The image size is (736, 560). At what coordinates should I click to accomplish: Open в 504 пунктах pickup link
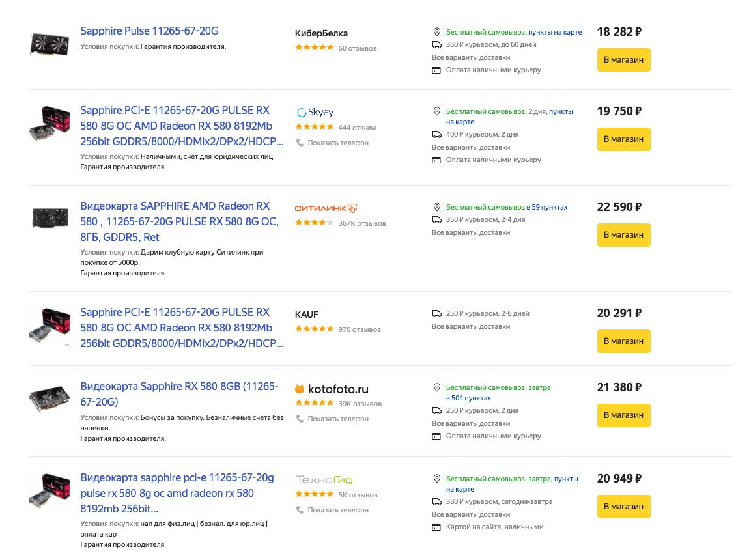point(468,398)
